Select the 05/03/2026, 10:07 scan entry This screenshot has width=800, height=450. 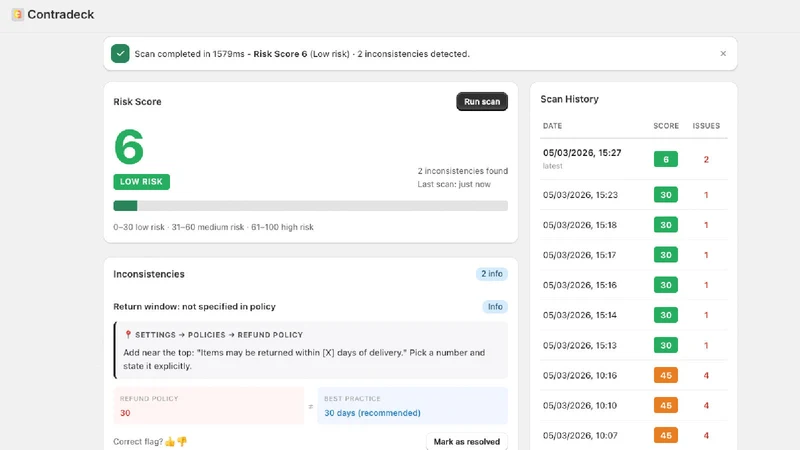634,436
